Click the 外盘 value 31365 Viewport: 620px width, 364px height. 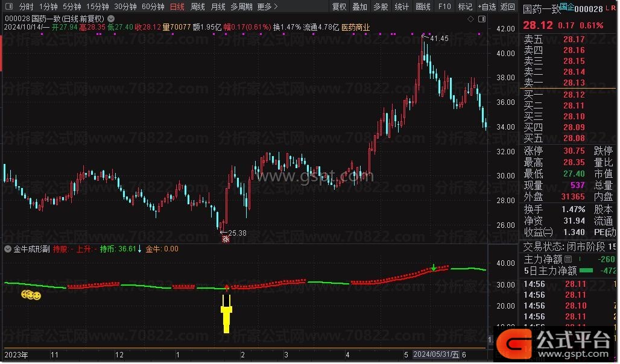[572, 196]
